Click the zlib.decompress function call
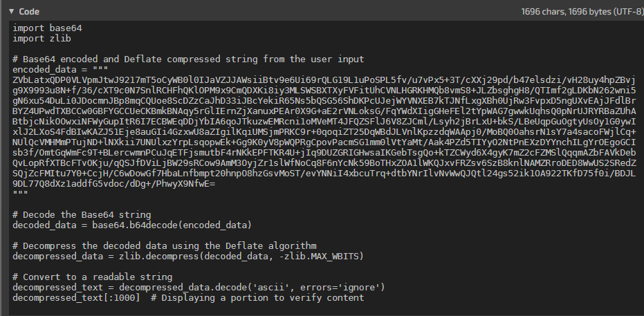 [x=241, y=257]
